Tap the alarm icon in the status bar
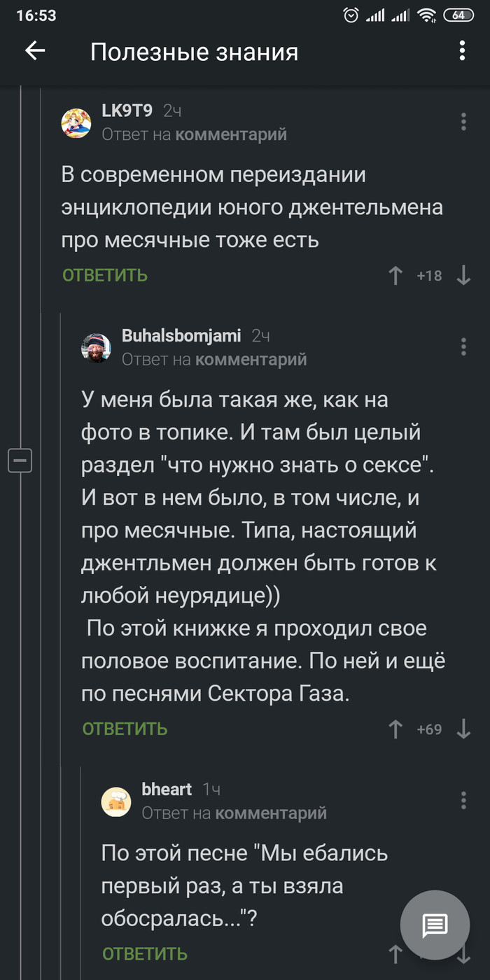The image size is (490, 980). [x=351, y=15]
